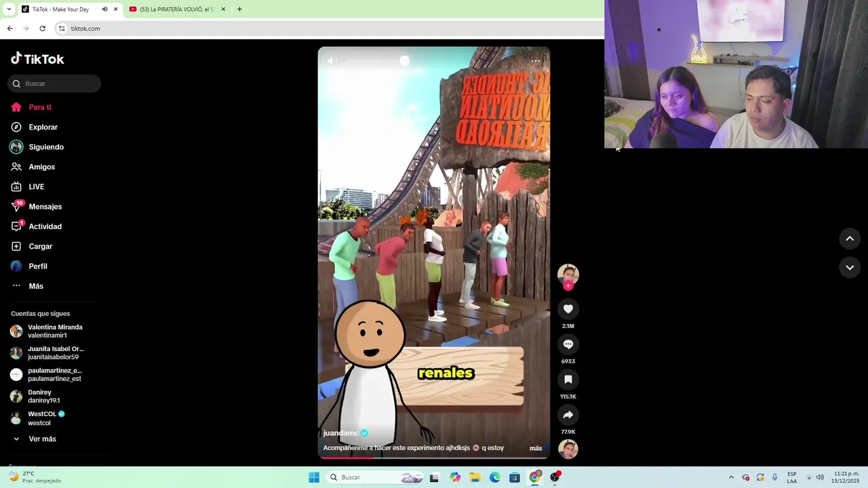868x488 pixels.
Task: Open Actividad notifications
Action: [37, 226]
